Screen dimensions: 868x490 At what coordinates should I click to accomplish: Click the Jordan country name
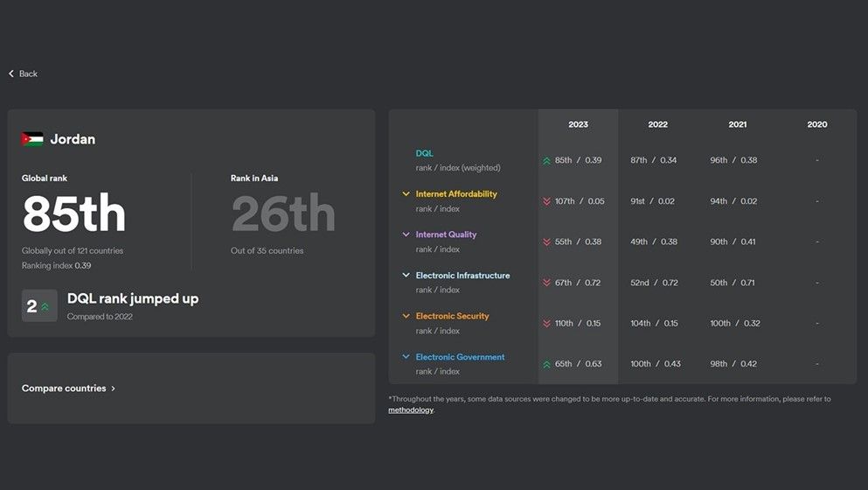pos(73,139)
